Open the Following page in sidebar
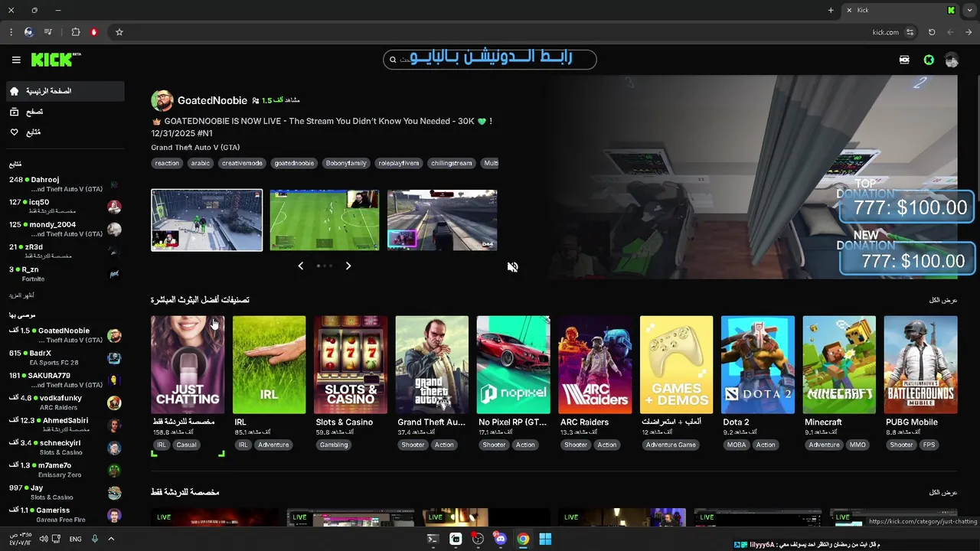The height and width of the screenshot is (551, 980). [x=65, y=132]
